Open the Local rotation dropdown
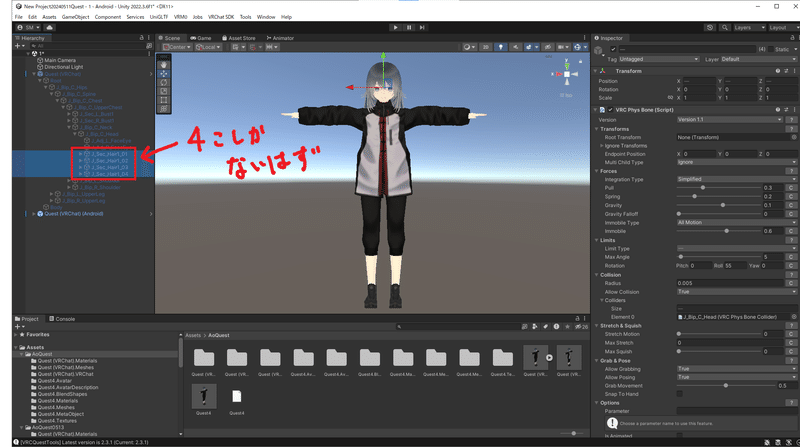The width and height of the screenshot is (800, 447). coord(208,47)
